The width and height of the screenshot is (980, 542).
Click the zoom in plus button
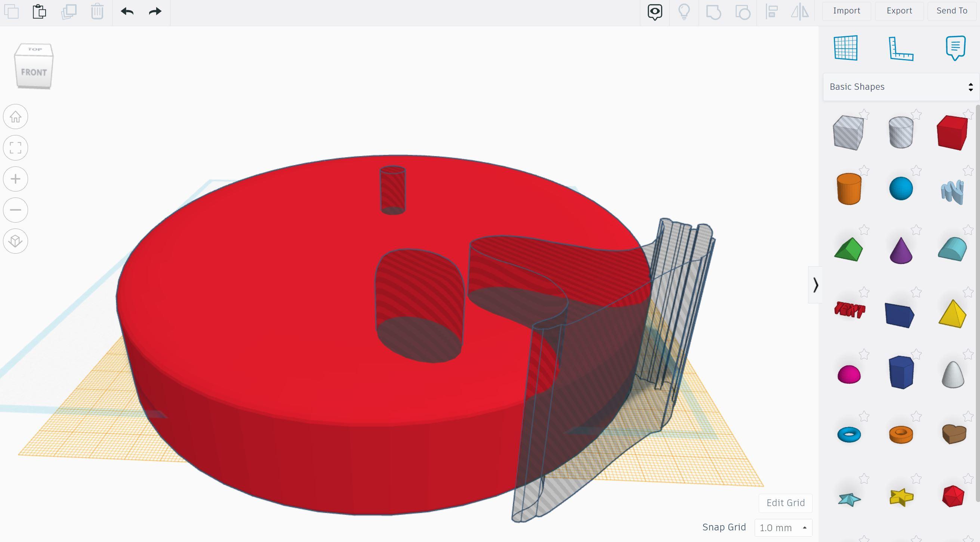pos(16,179)
